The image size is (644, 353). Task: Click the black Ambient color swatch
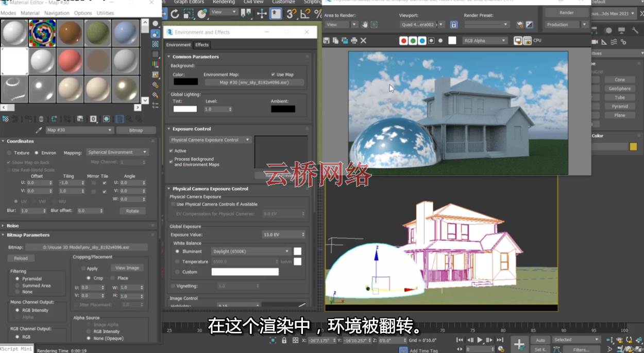pyautogui.click(x=283, y=109)
